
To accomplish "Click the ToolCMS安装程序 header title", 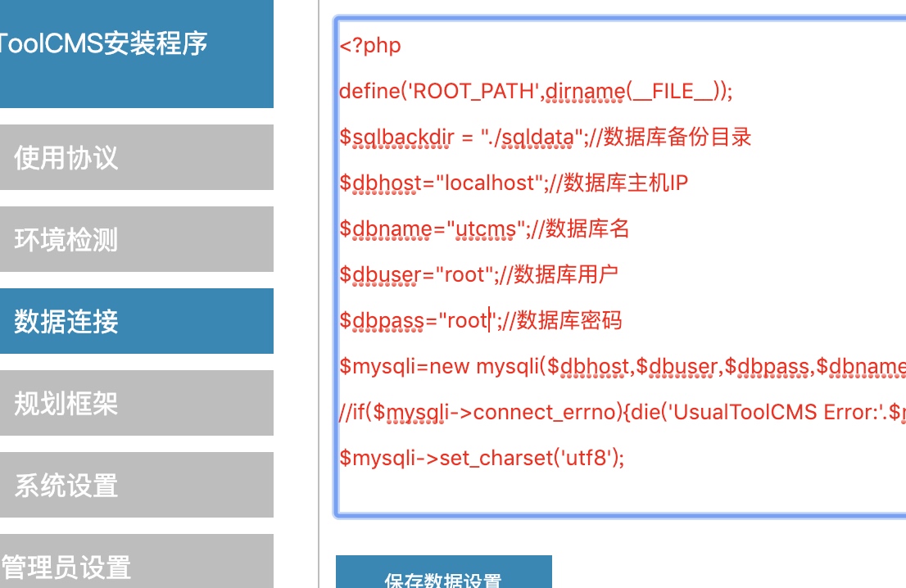I will point(104,43).
